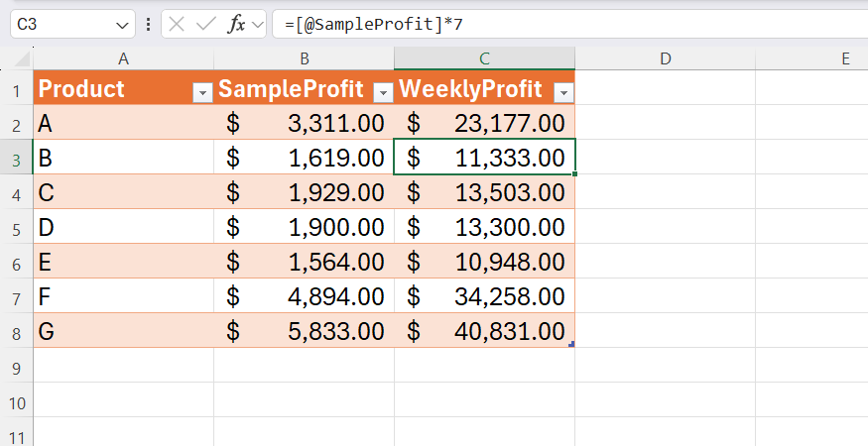Select cell containing product F
The height and width of the screenshot is (446, 868).
123,296
